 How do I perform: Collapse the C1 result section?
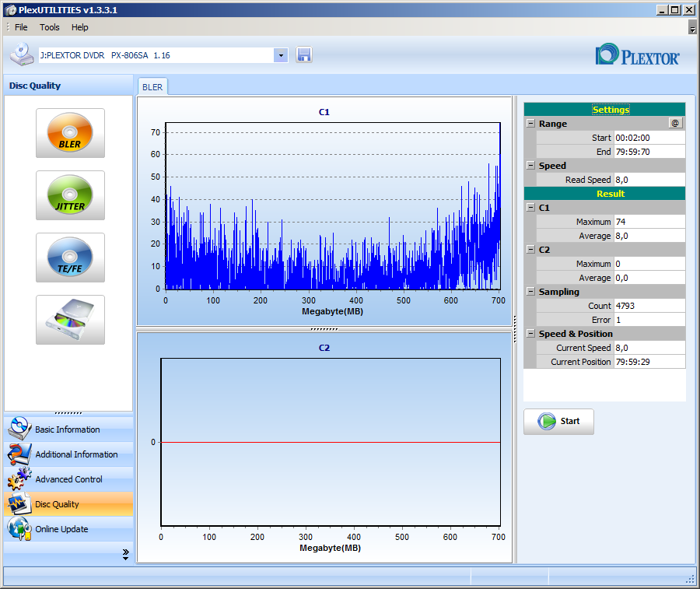click(x=530, y=207)
